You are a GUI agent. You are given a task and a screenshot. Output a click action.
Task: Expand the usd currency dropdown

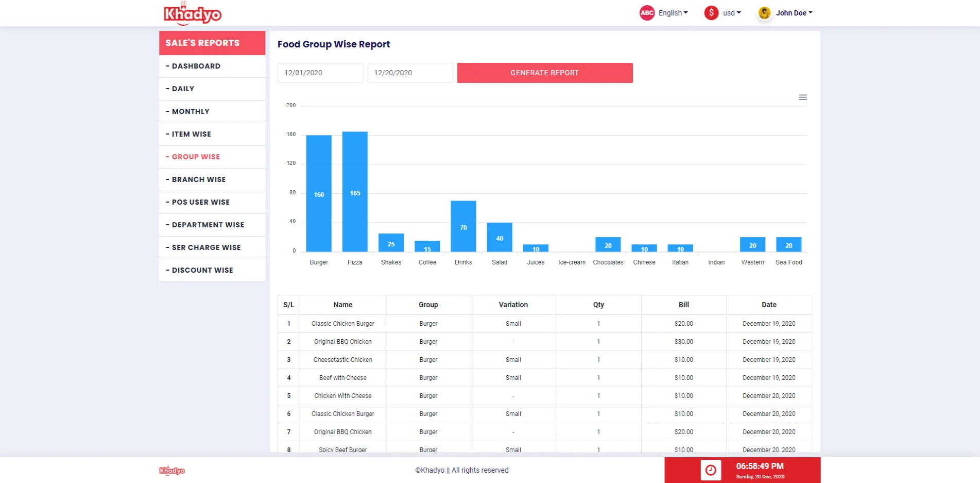coord(732,13)
